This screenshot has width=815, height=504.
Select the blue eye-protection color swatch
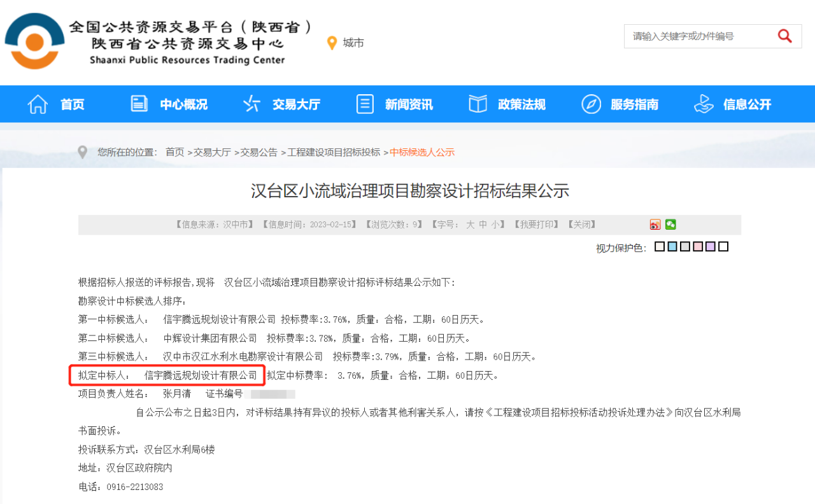[672, 246]
